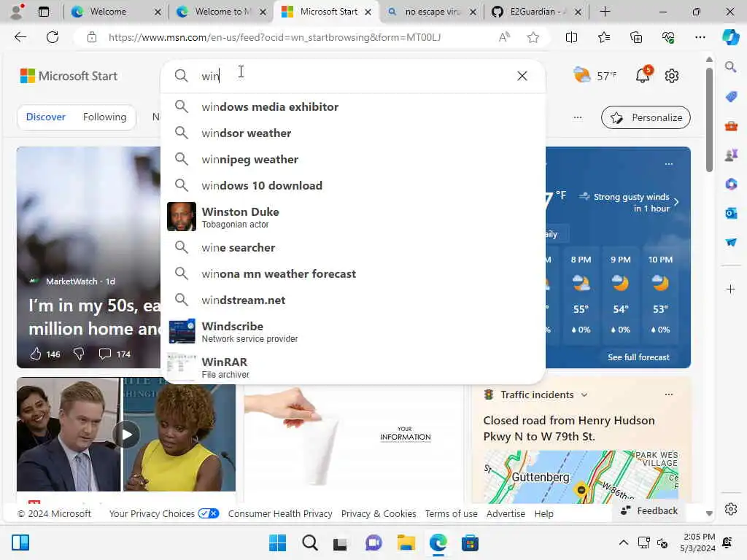Image resolution: width=747 pixels, height=560 pixels.
Task: Switch to the E2Guardian GitHub tab
Action: point(536,12)
